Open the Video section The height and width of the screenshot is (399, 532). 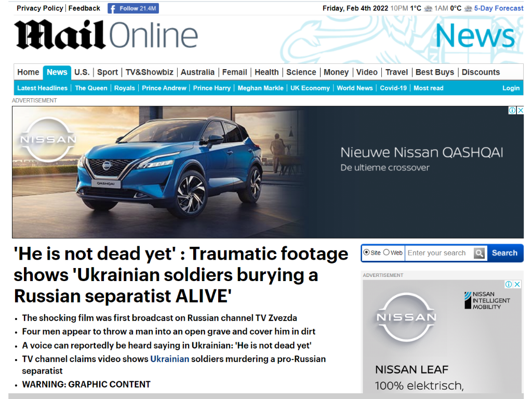[x=367, y=72]
